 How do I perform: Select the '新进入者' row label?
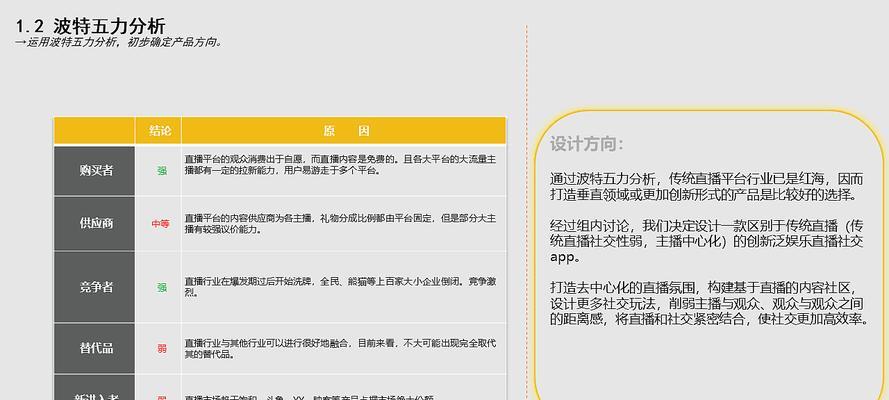(x=96, y=397)
